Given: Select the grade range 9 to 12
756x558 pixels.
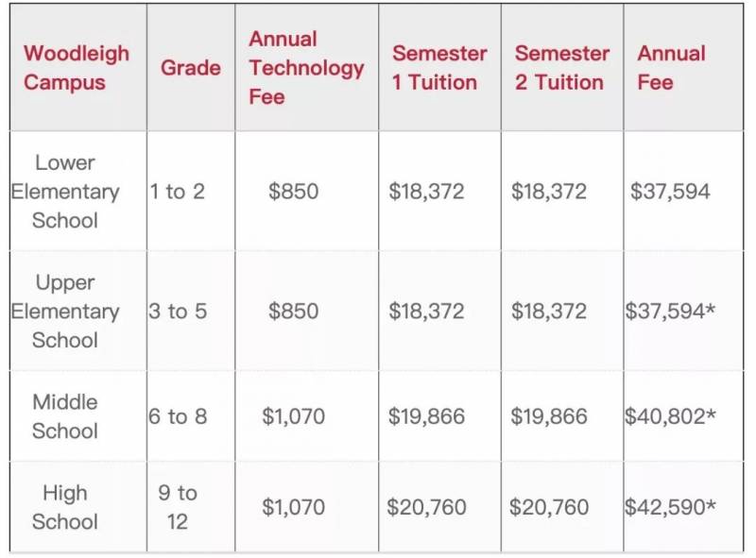Looking at the screenshot, I should pyautogui.click(x=178, y=507).
